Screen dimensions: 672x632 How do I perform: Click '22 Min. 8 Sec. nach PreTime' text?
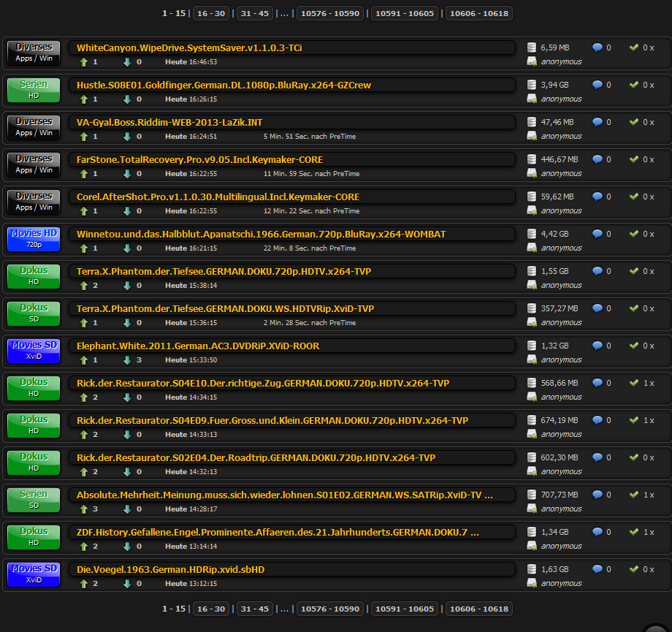click(x=310, y=248)
